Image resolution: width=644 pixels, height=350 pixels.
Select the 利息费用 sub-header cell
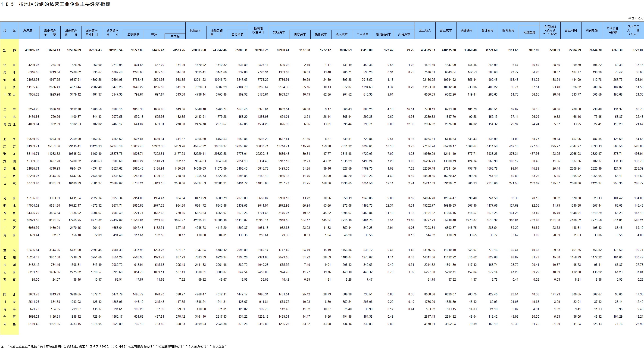529,32
